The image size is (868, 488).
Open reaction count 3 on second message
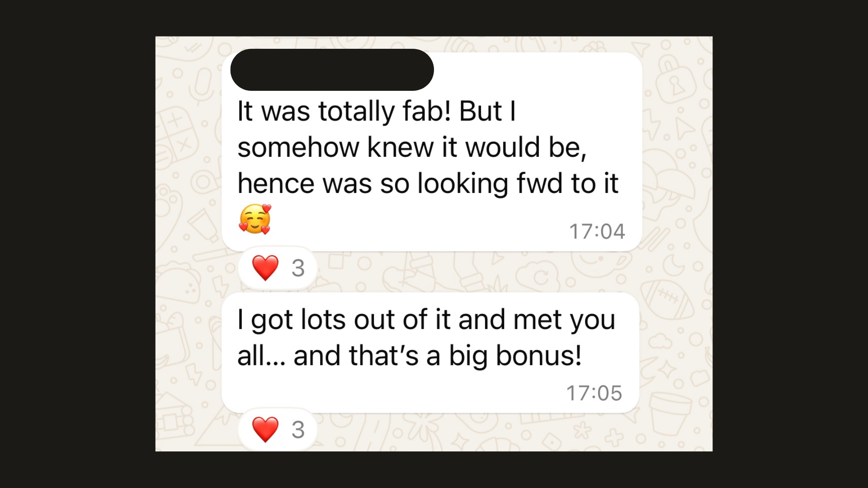click(298, 430)
